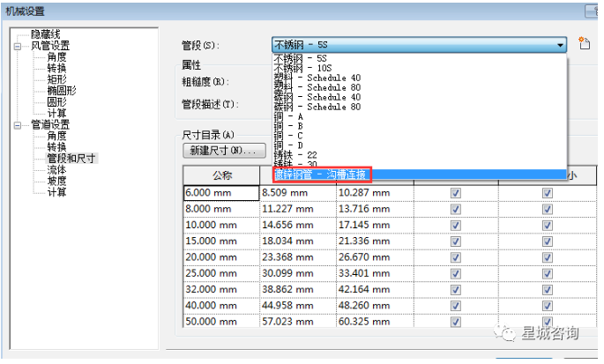Select 角度 under 风管设置
The image size is (604, 364).
(x=57, y=57)
